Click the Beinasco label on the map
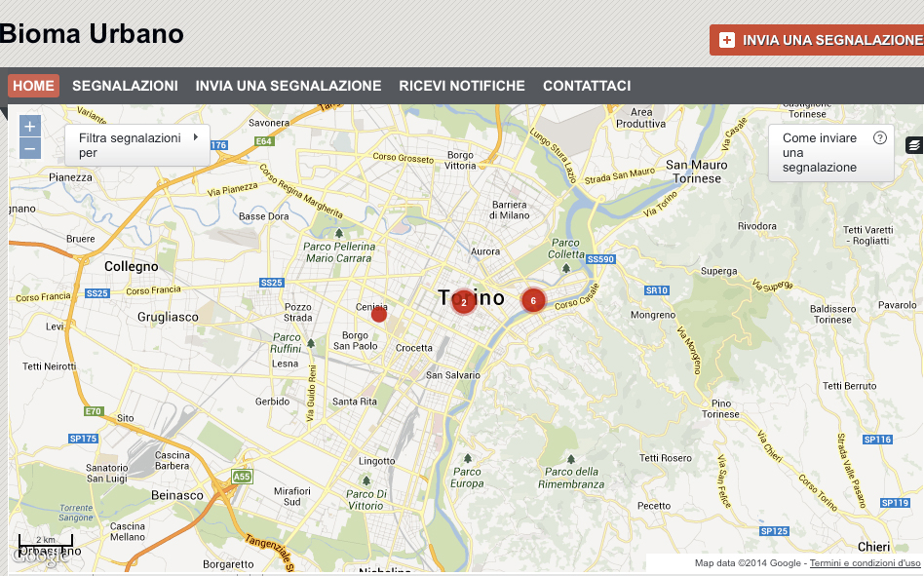The image size is (924, 576). [x=176, y=495]
